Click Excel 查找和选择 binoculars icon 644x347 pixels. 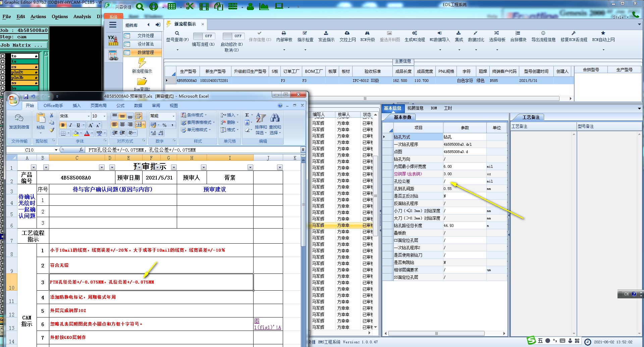click(275, 118)
